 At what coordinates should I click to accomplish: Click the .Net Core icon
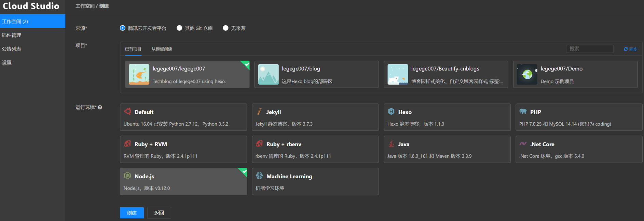pyautogui.click(x=523, y=143)
